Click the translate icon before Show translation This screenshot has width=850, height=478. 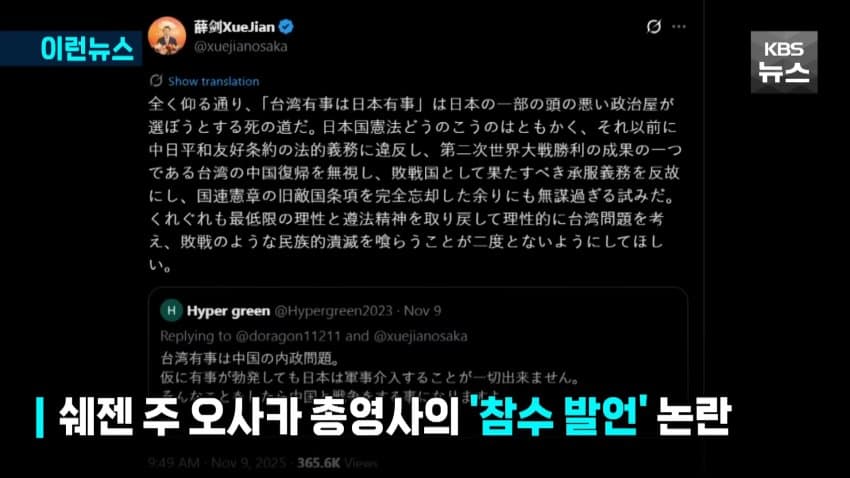(x=156, y=81)
